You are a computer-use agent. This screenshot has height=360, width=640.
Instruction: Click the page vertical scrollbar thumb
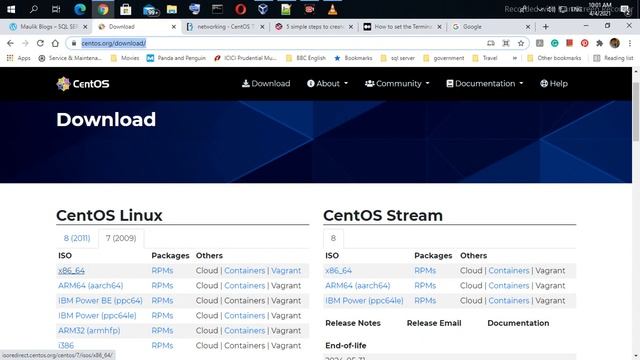[636, 111]
